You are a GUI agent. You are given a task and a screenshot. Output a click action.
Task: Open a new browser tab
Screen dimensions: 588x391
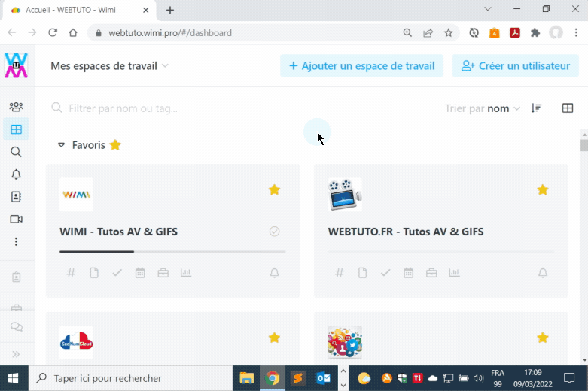[170, 10]
